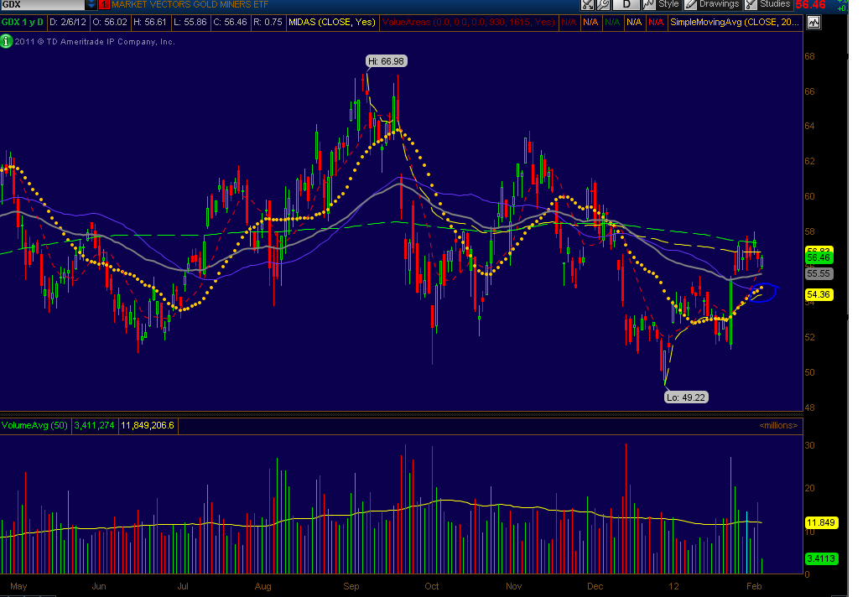Open the Studies menu
The height and width of the screenshot is (597, 868).
click(x=768, y=4)
